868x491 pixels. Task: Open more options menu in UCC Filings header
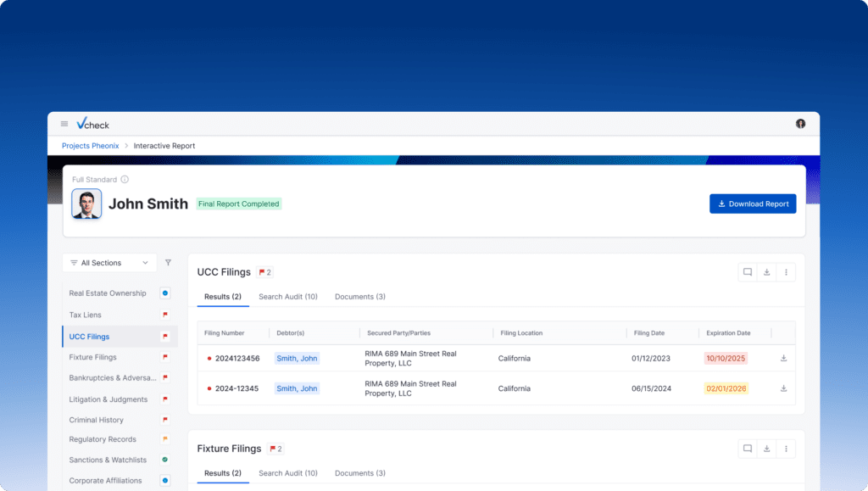point(786,272)
